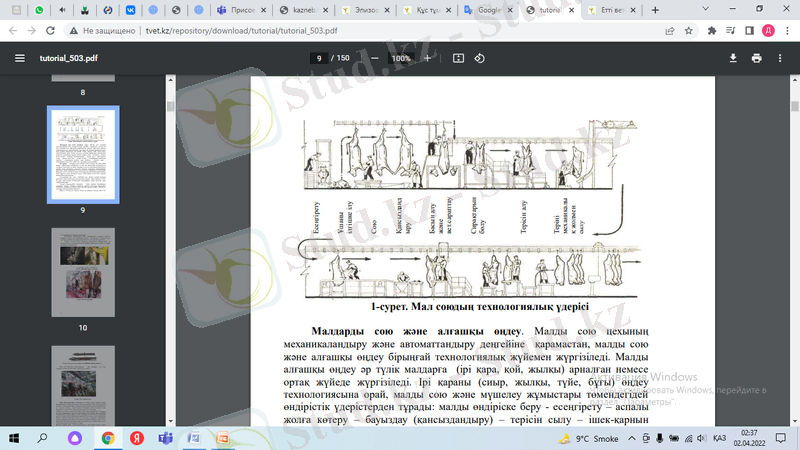Rotate the PDF counterclockwise
Viewport: 800px width, 450px height.
pyautogui.click(x=480, y=58)
